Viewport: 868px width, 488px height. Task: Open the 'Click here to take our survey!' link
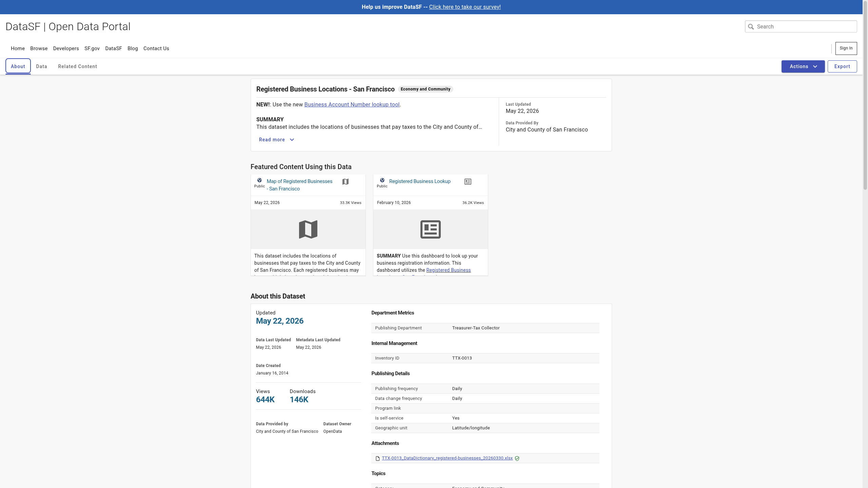pyautogui.click(x=465, y=7)
